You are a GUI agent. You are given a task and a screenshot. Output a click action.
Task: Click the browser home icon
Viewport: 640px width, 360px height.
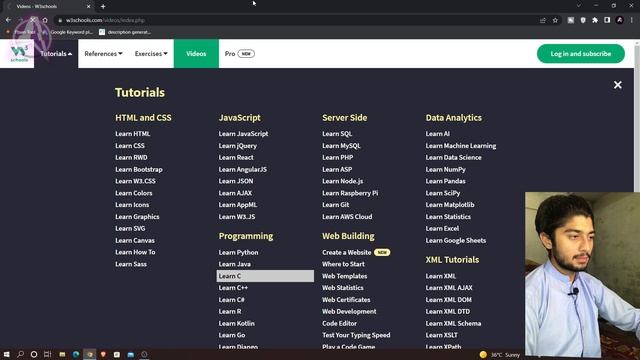[x=45, y=20]
